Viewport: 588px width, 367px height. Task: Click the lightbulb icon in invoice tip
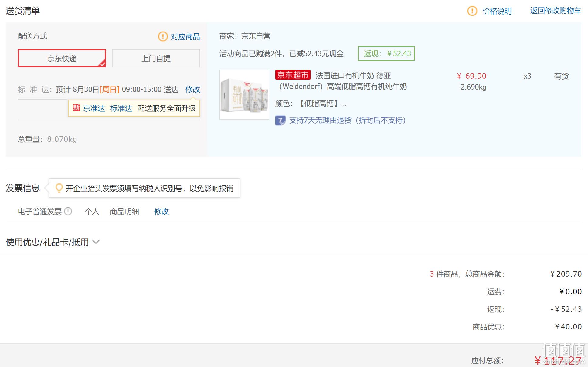click(59, 188)
